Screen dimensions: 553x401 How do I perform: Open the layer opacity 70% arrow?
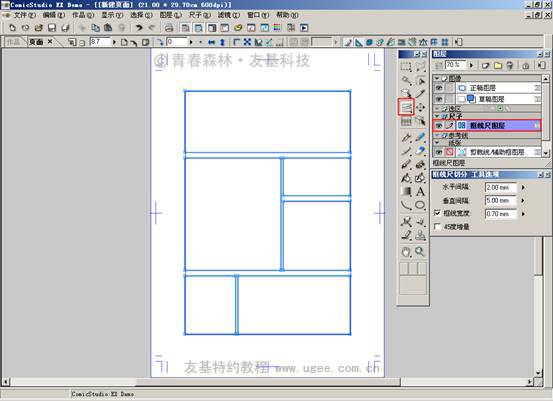pyautogui.click(x=472, y=65)
